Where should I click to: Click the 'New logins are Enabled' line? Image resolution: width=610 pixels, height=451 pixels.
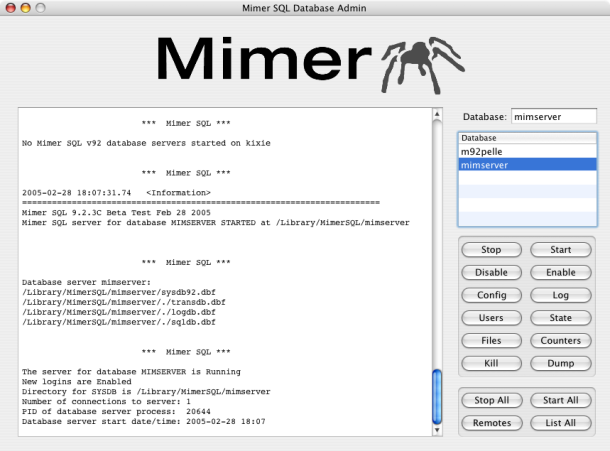click(x=77, y=381)
